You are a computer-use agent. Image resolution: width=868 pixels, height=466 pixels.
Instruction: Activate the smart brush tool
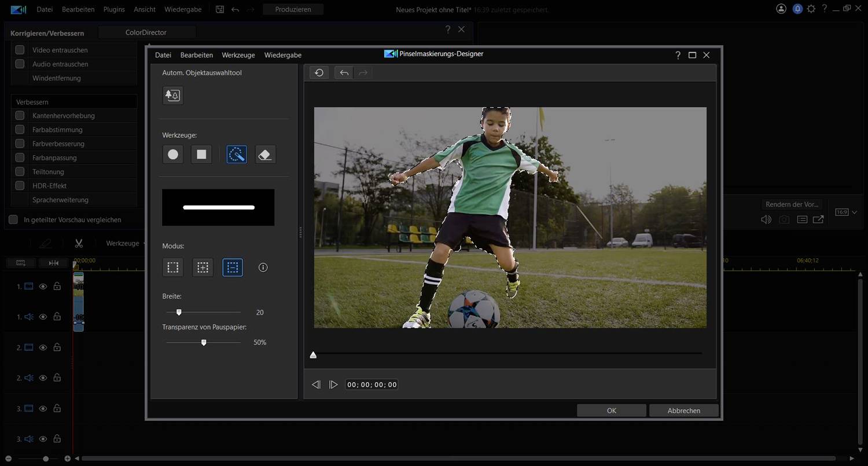[236, 154]
